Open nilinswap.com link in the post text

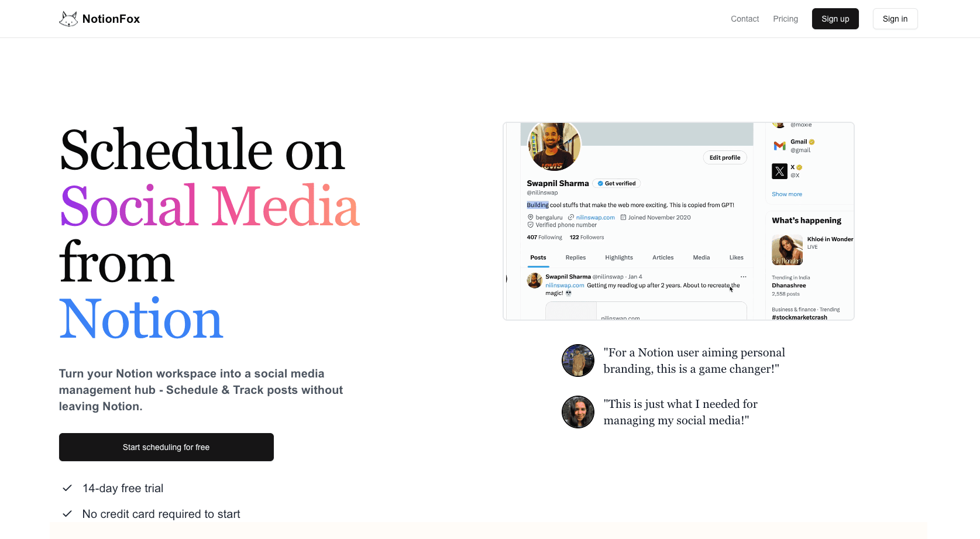(x=565, y=286)
